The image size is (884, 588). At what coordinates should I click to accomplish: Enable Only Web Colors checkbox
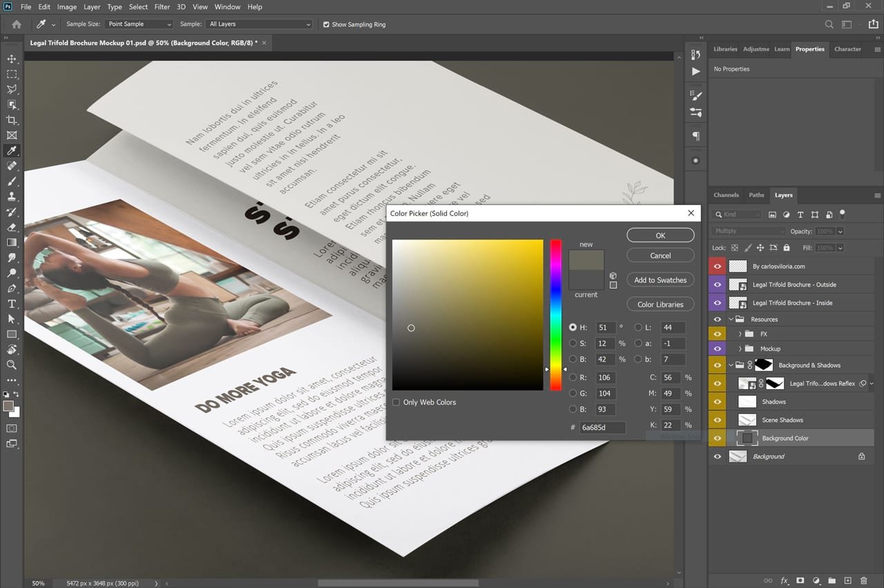(x=396, y=402)
